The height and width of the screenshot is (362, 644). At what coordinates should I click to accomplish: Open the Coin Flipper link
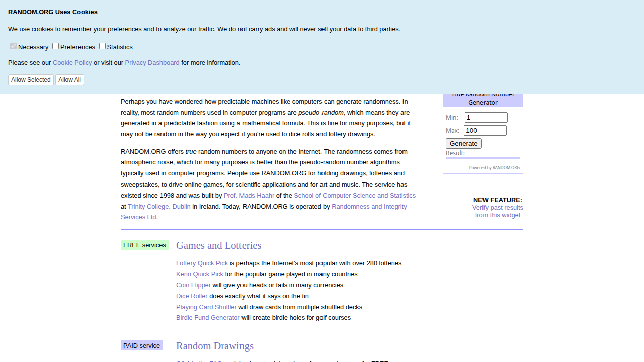click(x=193, y=285)
